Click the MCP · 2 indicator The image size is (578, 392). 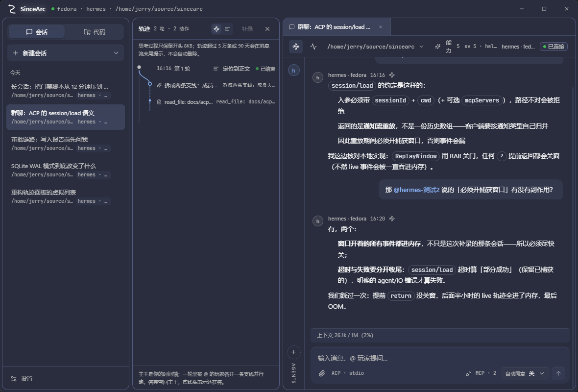(481, 373)
